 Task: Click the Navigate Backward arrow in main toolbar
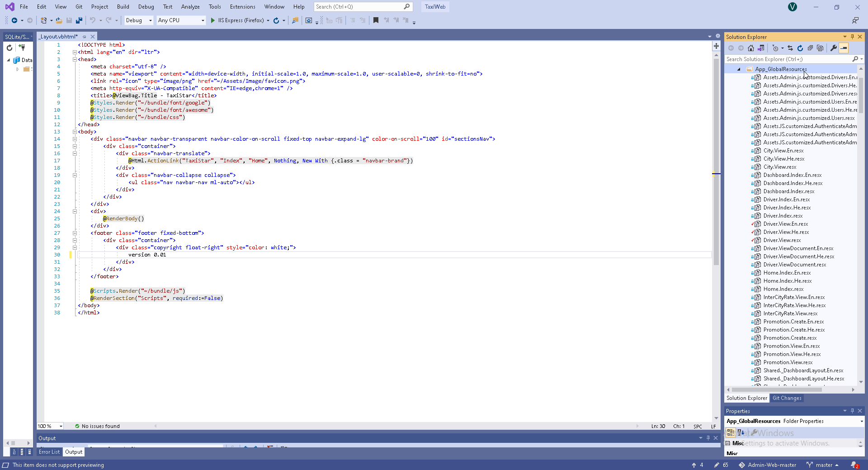coord(14,20)
